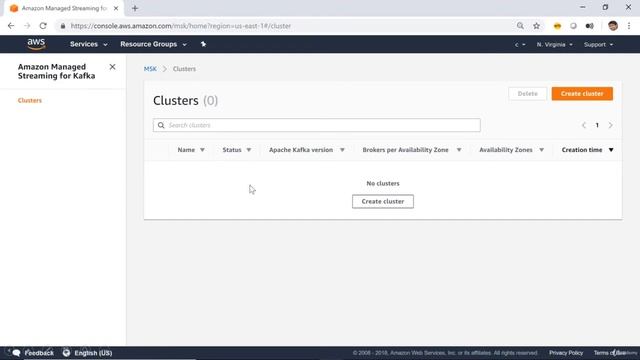Click the speaker extension icon
The height and width of the screenshot is (360, 640).
[589, 26]
